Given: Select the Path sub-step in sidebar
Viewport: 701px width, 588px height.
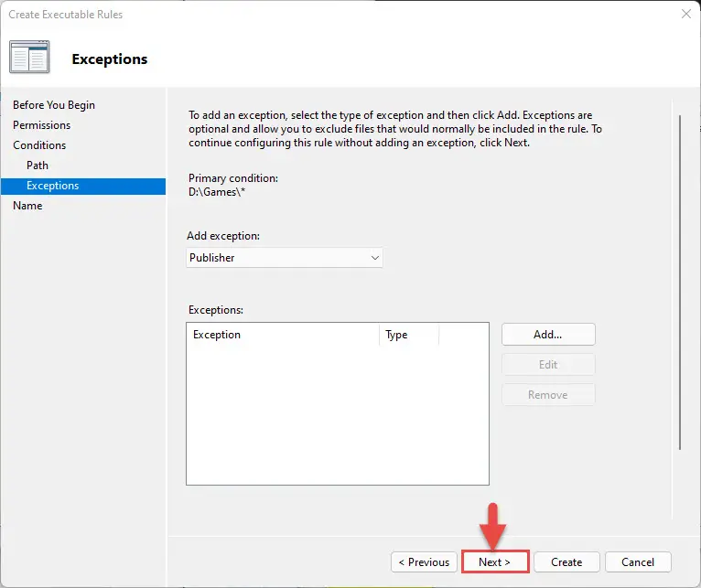Looking at the screenshot, I should (x=38, y=166).
